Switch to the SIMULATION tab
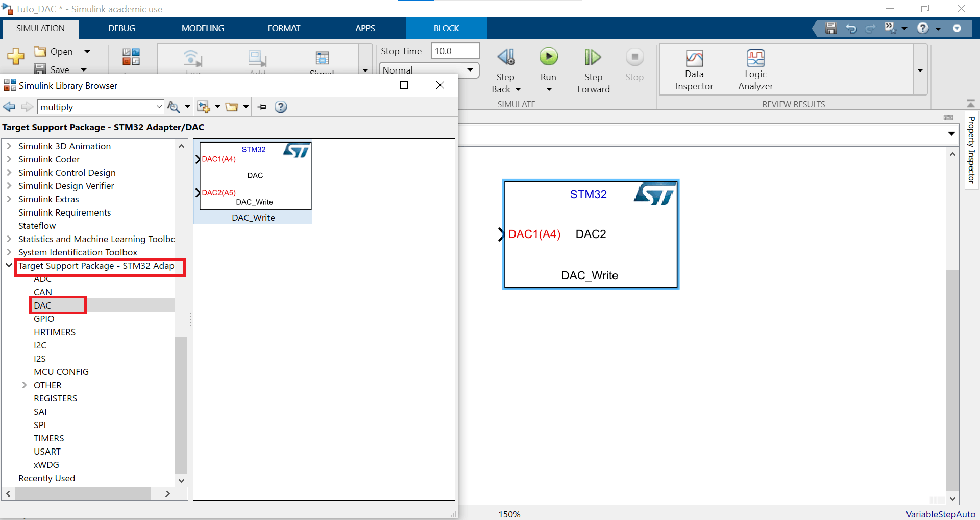The height and width of the screenshot is (520, 980). click(x=40, y=28)
